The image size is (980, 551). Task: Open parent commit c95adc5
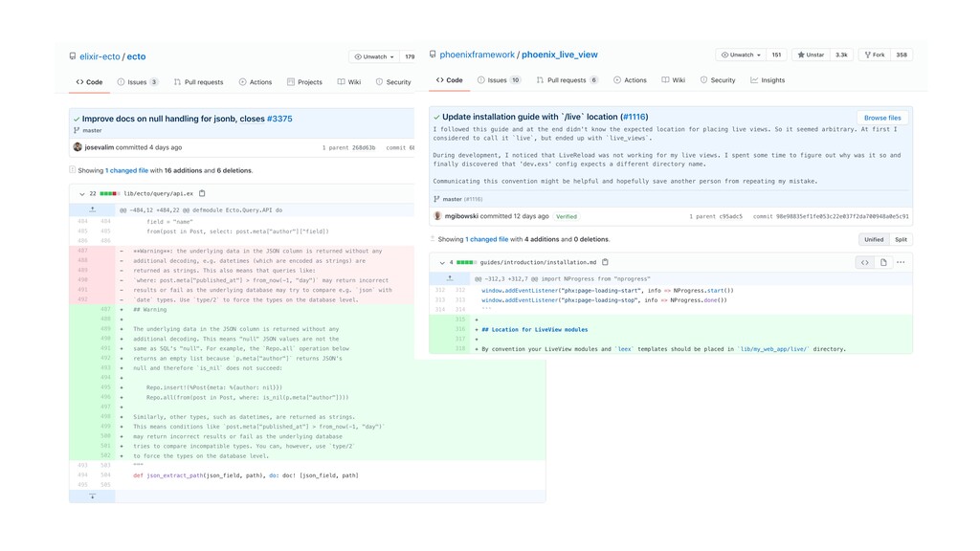pos(730,217)
